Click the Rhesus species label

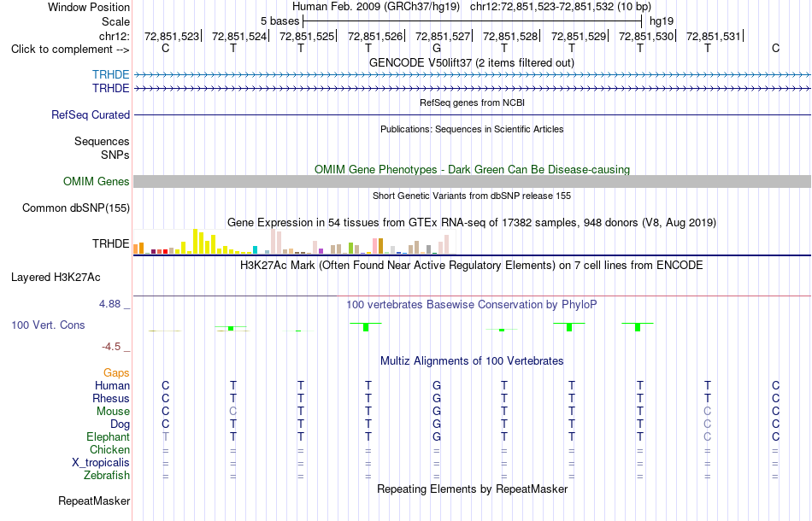tap(111, 398)
